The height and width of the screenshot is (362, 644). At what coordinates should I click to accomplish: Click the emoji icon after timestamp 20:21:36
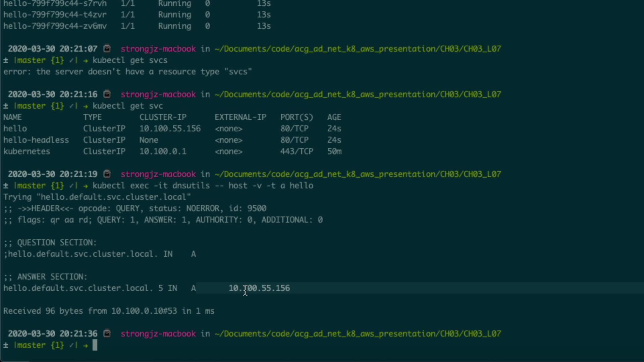click(107, 334)
